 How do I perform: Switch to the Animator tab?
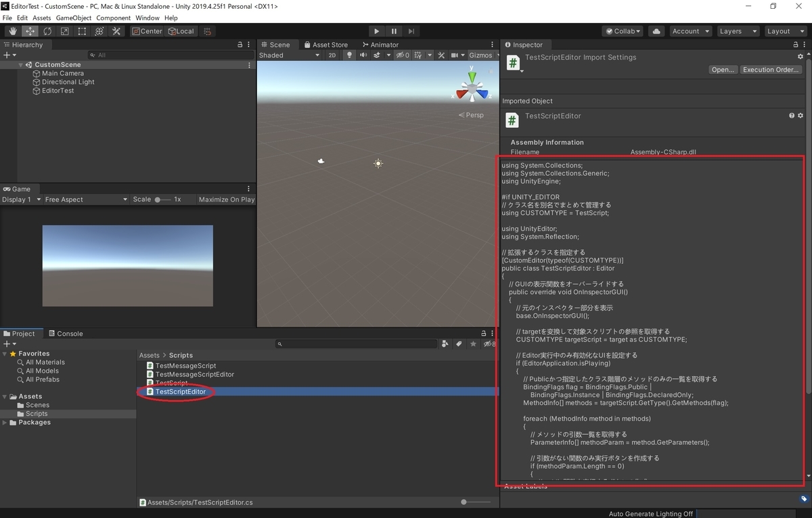coord(380,45)
